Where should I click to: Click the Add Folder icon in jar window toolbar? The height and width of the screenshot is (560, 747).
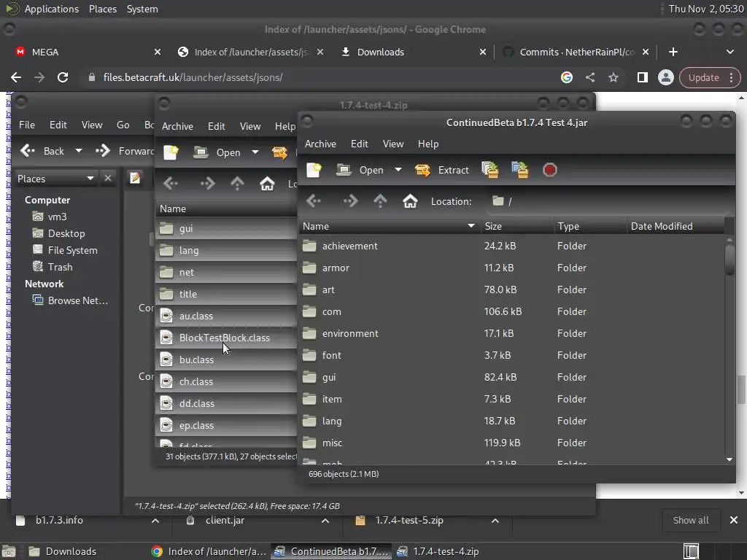(x=519, y=170)
